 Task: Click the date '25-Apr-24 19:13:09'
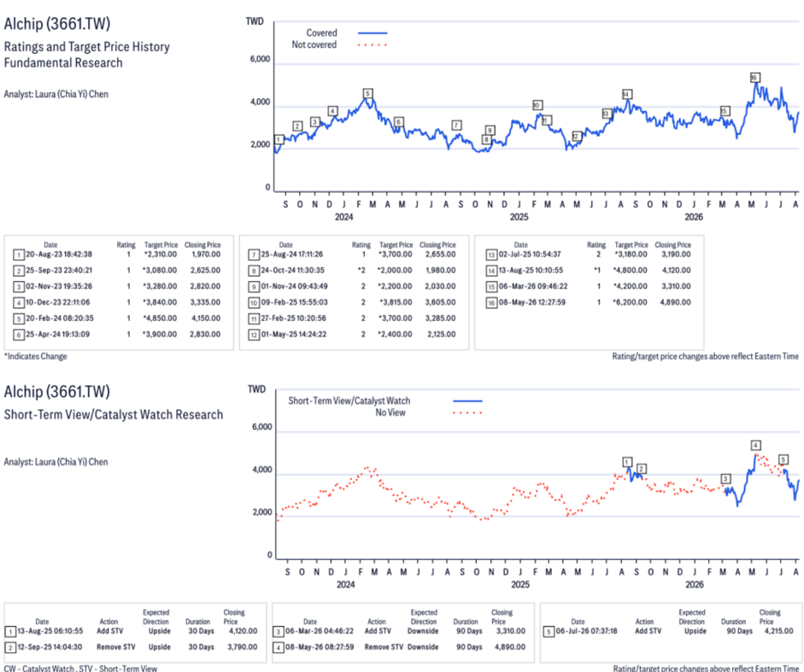58,334
